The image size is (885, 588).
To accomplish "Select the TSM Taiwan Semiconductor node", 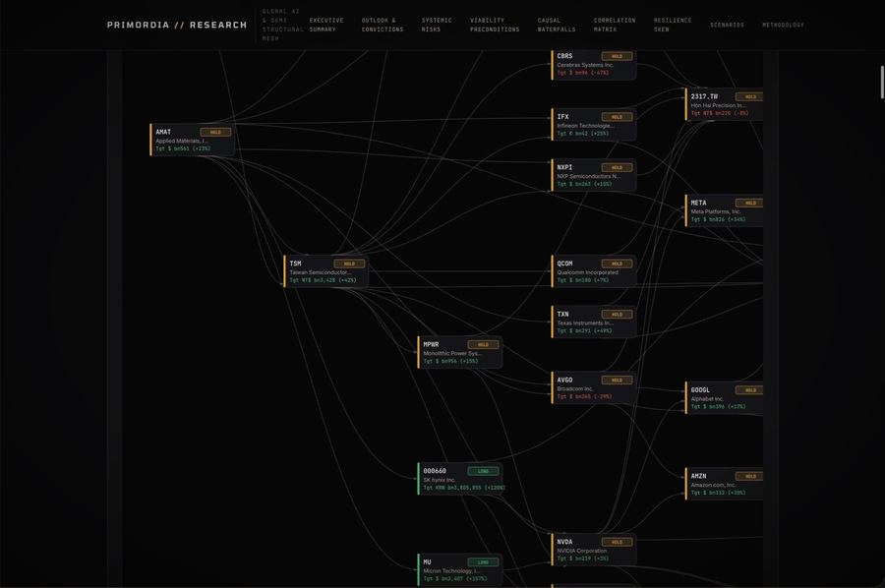I will 326,270.
